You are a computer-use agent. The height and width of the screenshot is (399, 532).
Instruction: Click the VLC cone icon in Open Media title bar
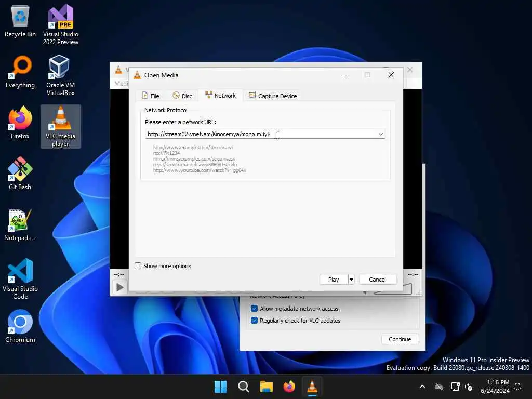coord(137,75)
